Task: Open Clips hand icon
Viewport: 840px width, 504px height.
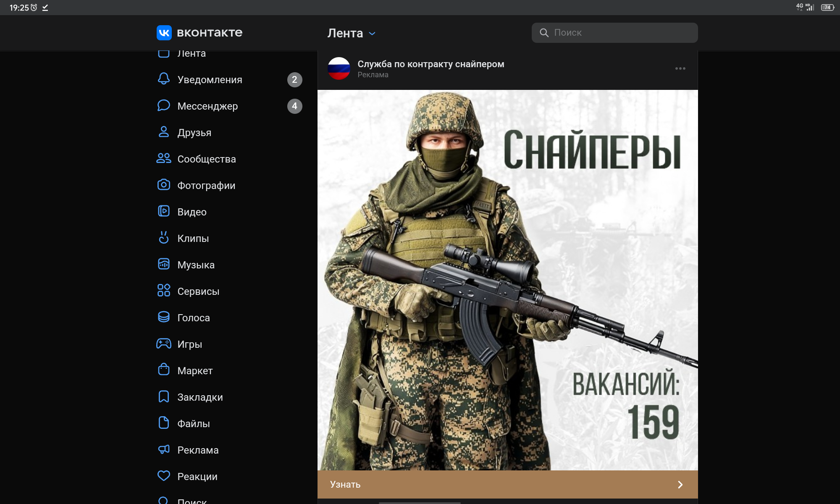Action: coord(164,238)
